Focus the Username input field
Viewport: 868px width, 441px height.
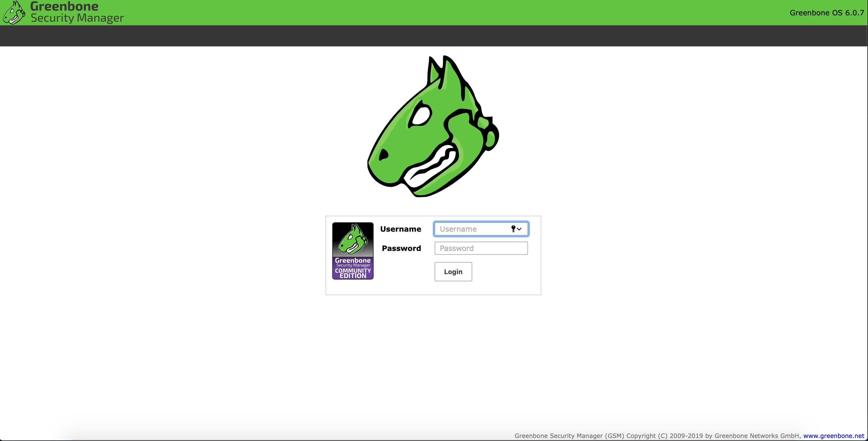(x=481, y=229)
